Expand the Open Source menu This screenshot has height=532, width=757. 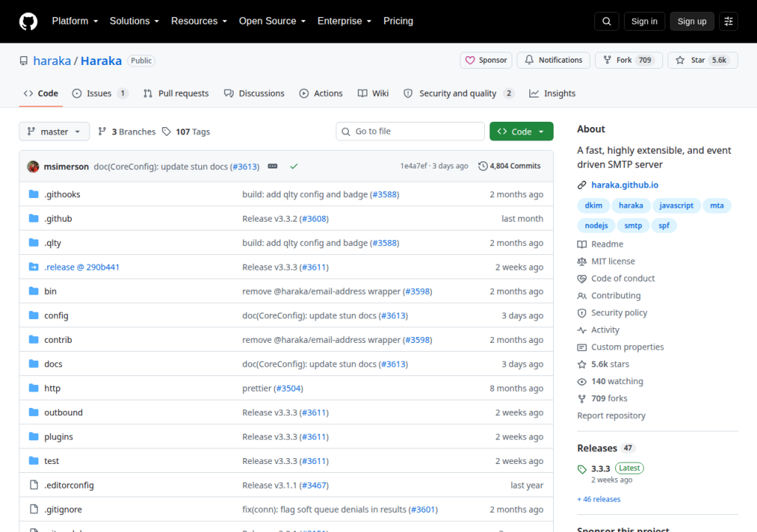coord(272,21)
